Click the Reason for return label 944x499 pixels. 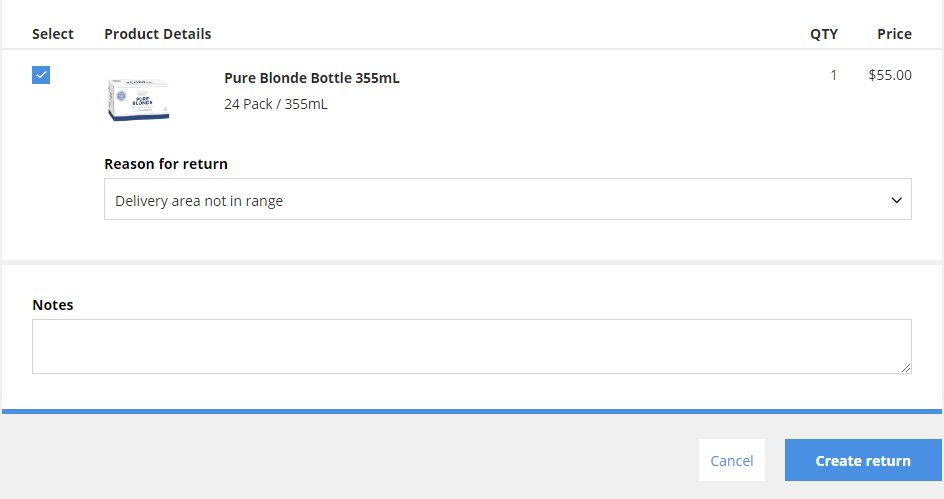[x=166, y=164]
